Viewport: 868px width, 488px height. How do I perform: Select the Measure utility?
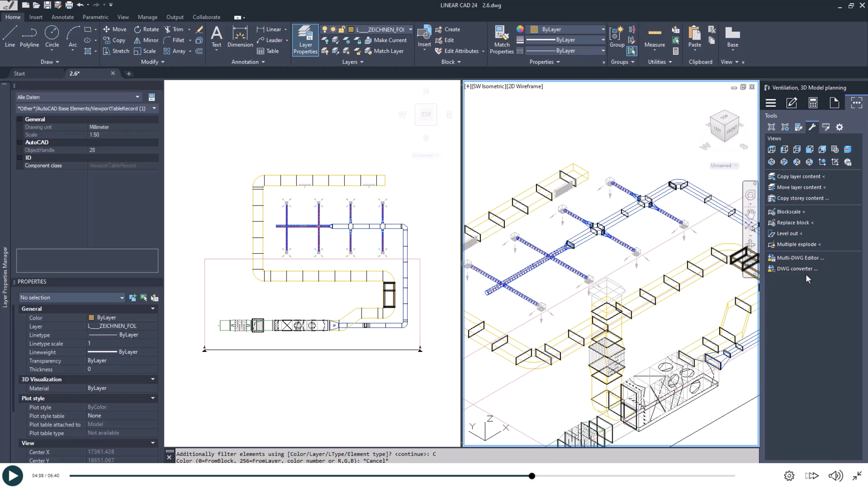pos(654,37)
